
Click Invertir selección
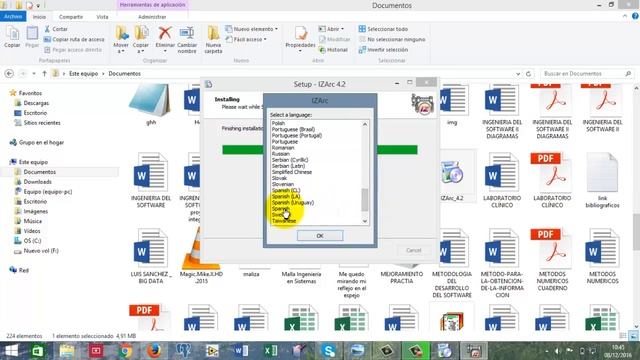(383, 50)
